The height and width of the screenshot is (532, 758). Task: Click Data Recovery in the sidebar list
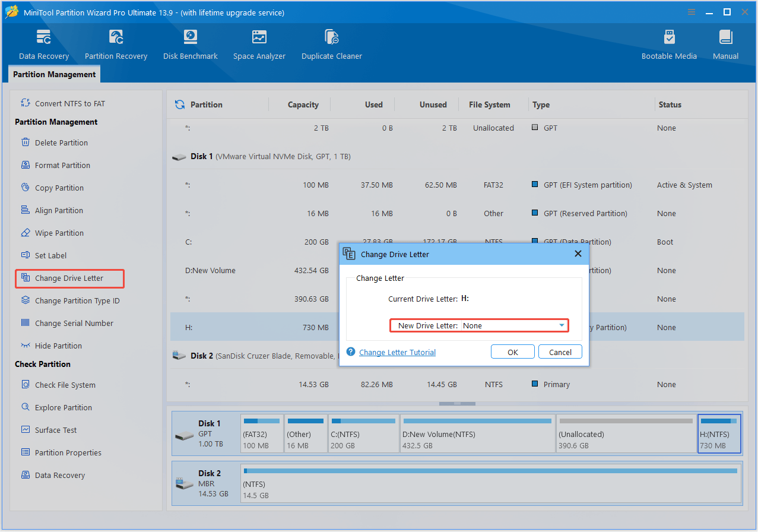(x=53, y=475)
